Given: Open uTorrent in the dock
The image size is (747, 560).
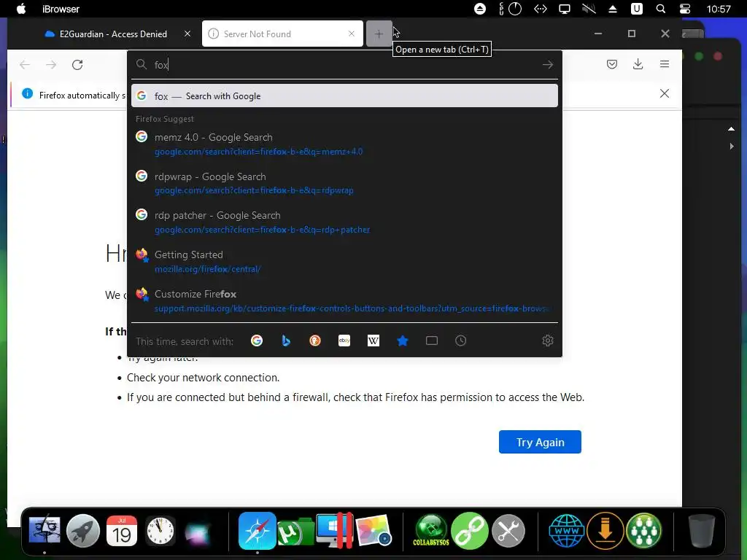Looking at the screenshot, I should [295, 531].
